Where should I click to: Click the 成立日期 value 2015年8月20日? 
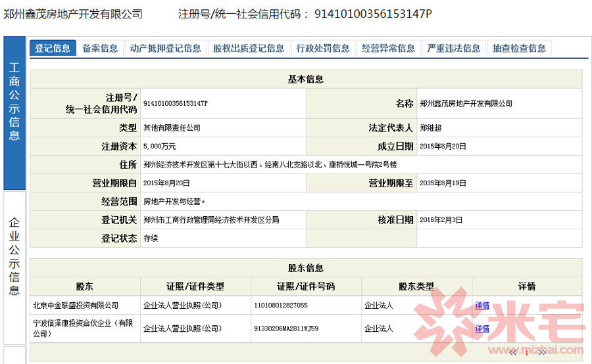pyautogui.click(x=443, y=147)
